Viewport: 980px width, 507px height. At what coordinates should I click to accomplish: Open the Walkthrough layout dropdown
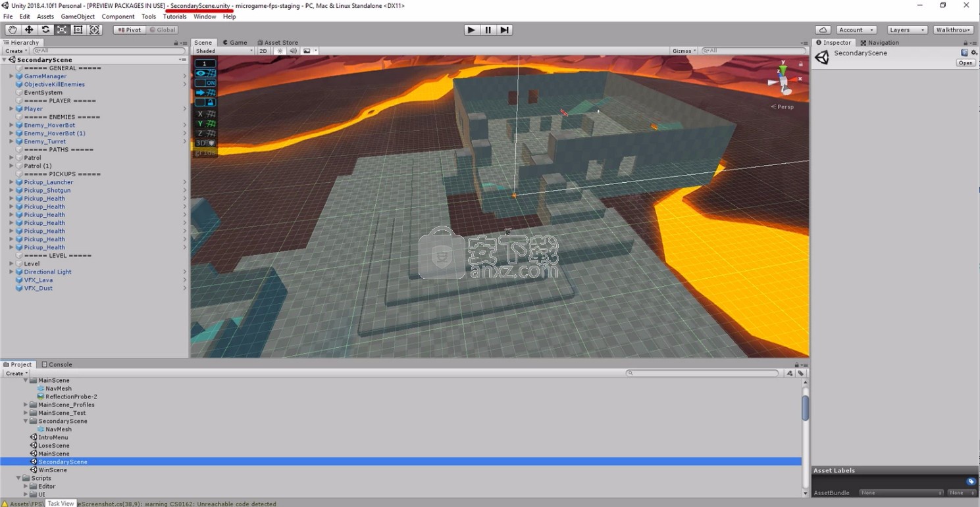pyautogui.click(x=953, y=30)
